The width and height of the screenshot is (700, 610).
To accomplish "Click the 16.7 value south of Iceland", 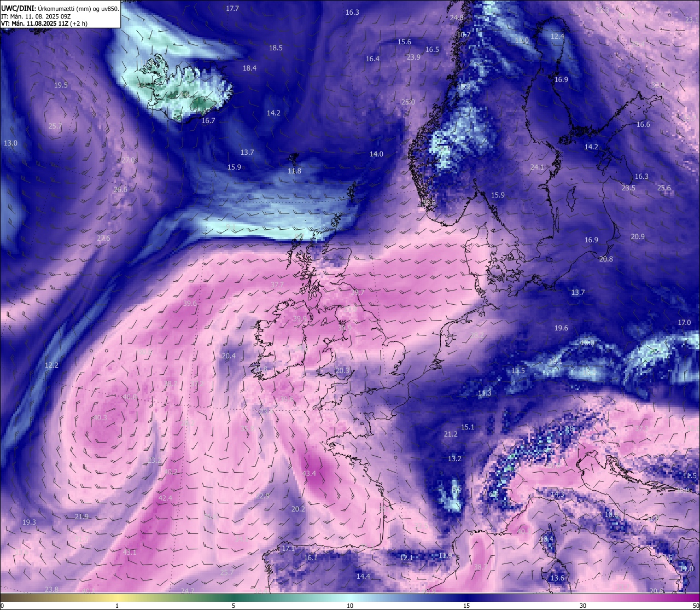I will pos(208,120).
